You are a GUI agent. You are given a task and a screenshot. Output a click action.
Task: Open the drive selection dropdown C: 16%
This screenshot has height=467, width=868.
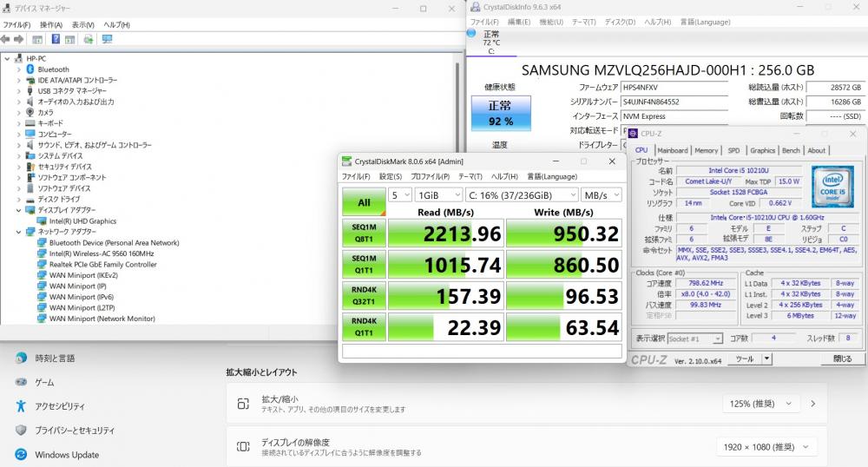click(522, 195)
